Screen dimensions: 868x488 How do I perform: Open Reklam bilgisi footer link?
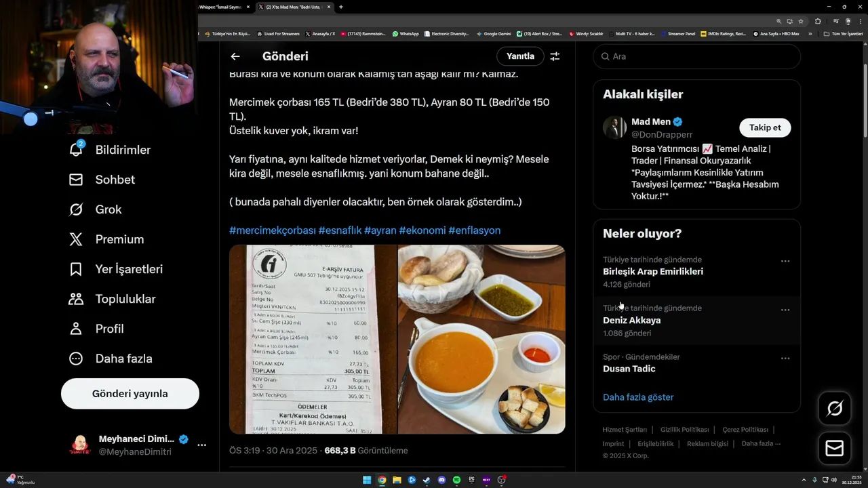point(707,444)
